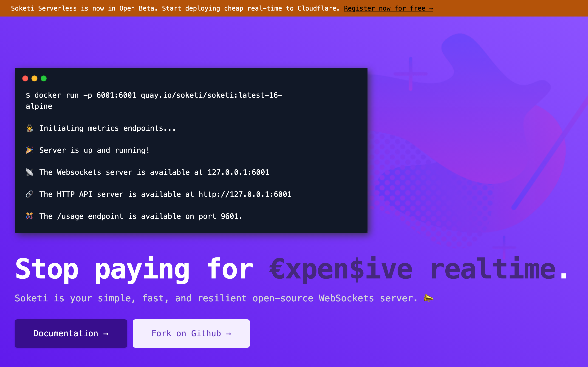Image resolution: width=588 pixels, height=367 pixels.
Task: Click the yellow terminal window dot
Action: click(x=34, y=78)
